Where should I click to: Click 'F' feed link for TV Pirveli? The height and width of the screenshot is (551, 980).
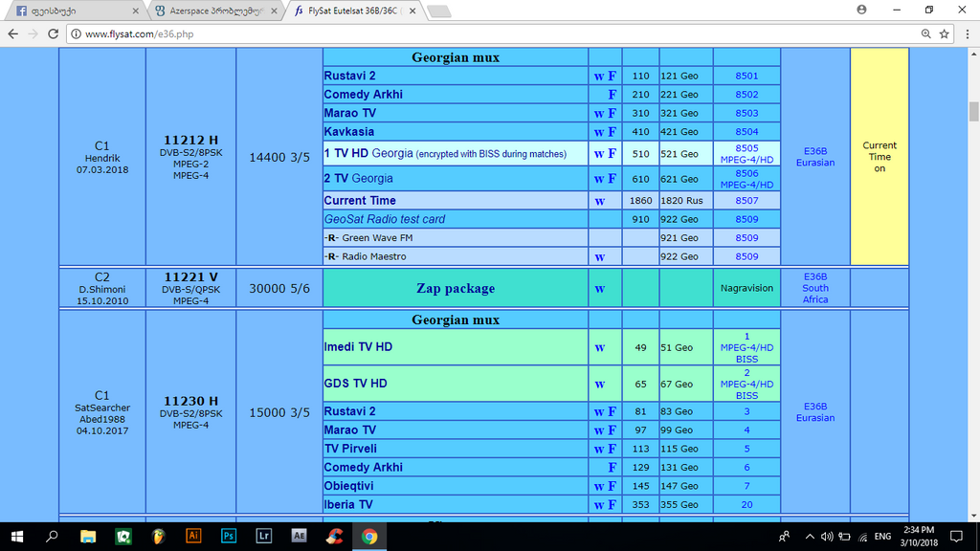point(612,450)
